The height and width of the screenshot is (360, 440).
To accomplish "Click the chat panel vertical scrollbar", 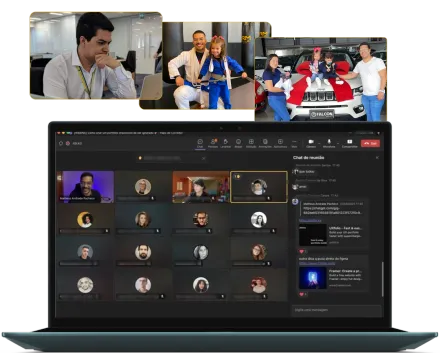I will coord(383,279).
